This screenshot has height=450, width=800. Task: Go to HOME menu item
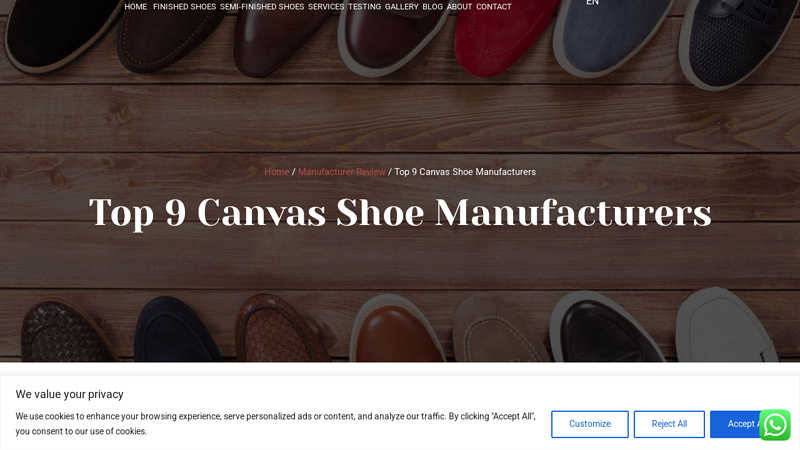pos(136,7)
